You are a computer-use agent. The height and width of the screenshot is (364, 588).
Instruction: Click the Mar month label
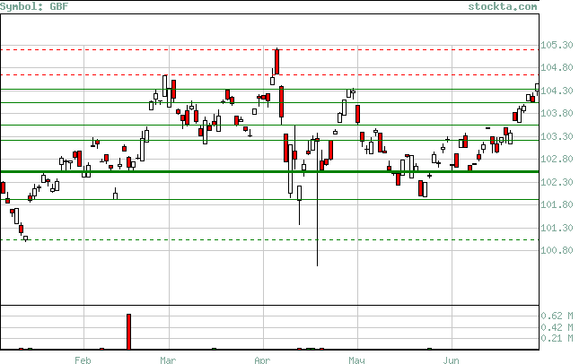[168, 360]
